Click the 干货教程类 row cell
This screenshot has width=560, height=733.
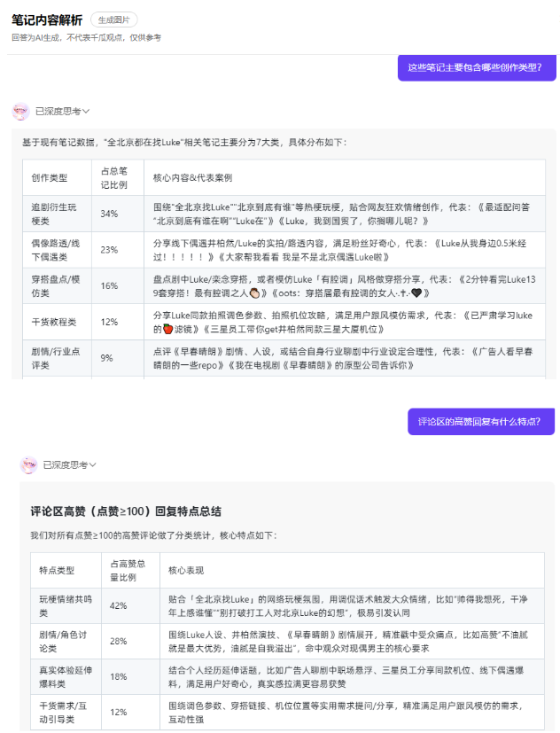pyautogui.click(x=57, y=322)
